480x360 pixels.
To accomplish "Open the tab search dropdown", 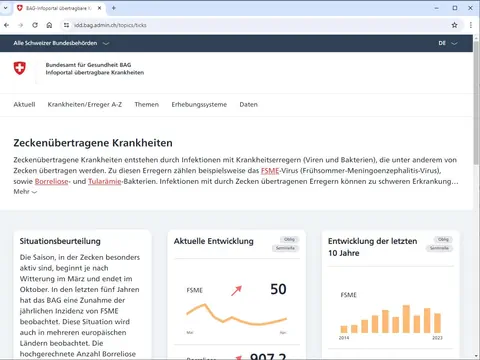I will click(x=5, y=8).
